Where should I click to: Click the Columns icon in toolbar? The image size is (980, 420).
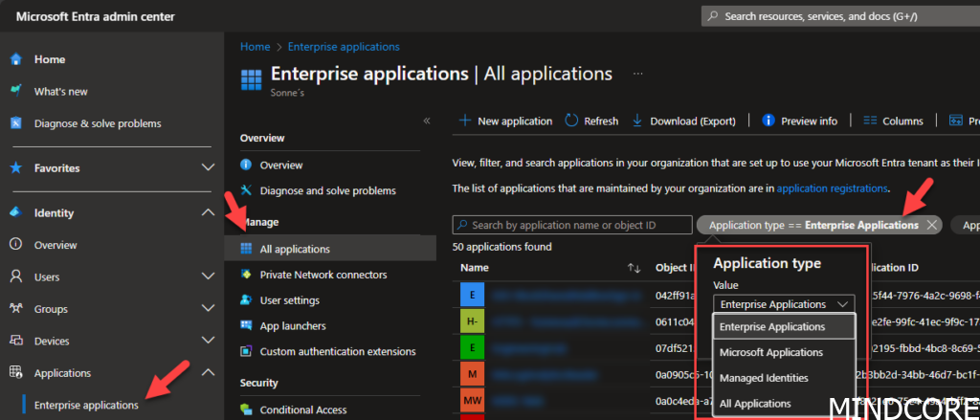click(870, 121)
